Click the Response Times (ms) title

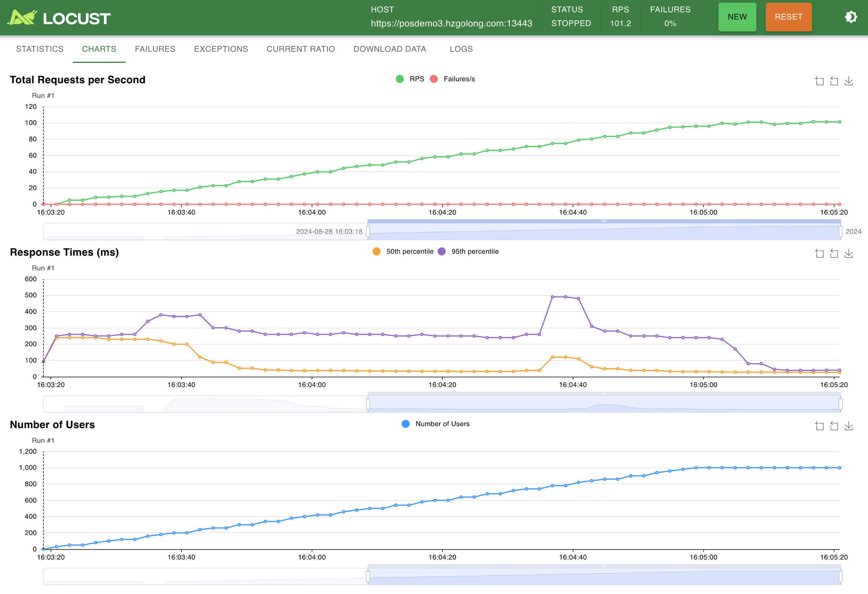[x=64, y=252]
